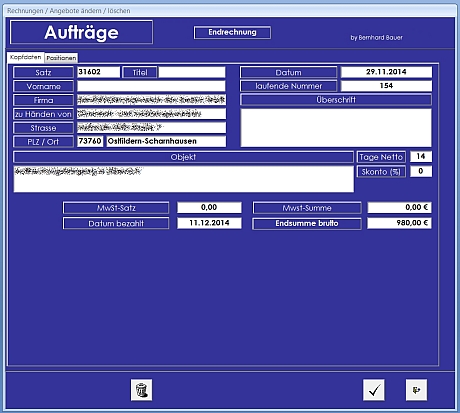Viewport: 460px width, 413px height.
Task: Click inside the Objekt text area
Action: tap(184, 179)
